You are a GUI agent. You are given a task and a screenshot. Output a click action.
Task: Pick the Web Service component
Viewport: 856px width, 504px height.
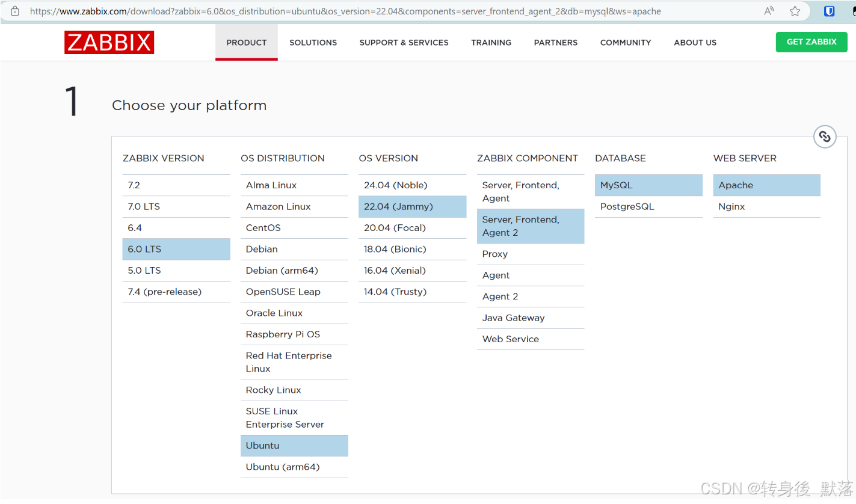point(531,339)
